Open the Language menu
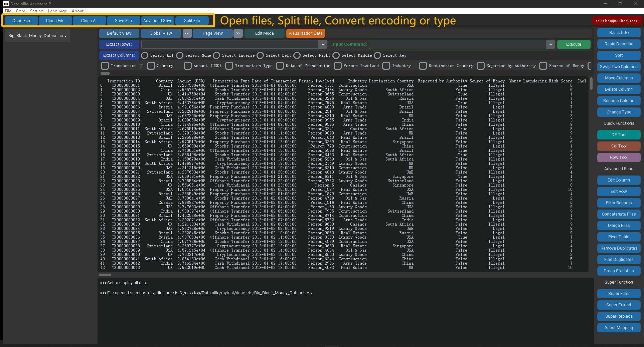This screenshot has height=347, width=644. tap(57, 11)
